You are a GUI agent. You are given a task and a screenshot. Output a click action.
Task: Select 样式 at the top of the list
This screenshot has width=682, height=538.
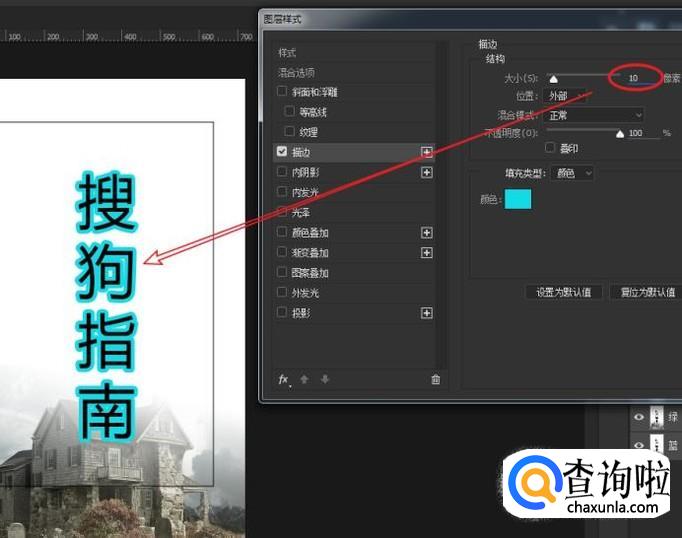[x=287, y=53]
